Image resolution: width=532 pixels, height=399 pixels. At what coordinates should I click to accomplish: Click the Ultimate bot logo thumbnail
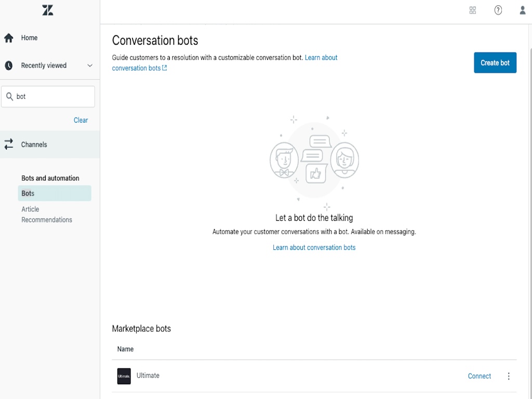(124, 376)
